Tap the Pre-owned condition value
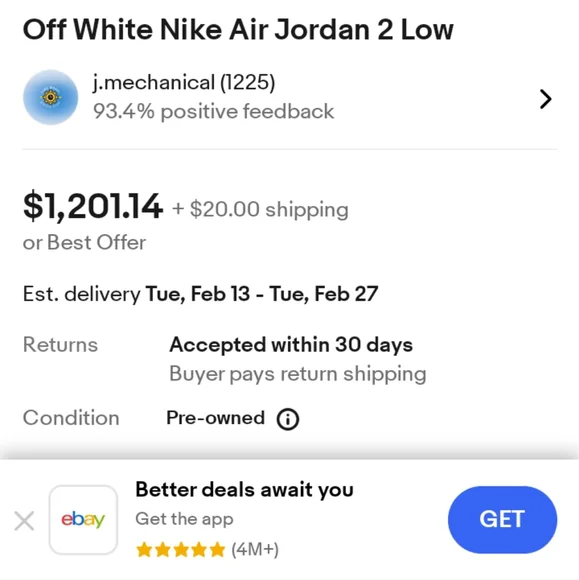Viewport: 579px width, 580px height. pos(216,418)
